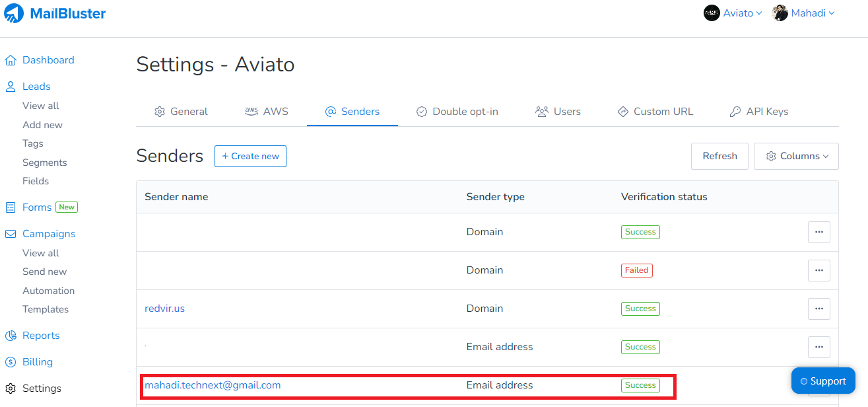
Task: Click the Forms list icon
Action: point(11,207)
